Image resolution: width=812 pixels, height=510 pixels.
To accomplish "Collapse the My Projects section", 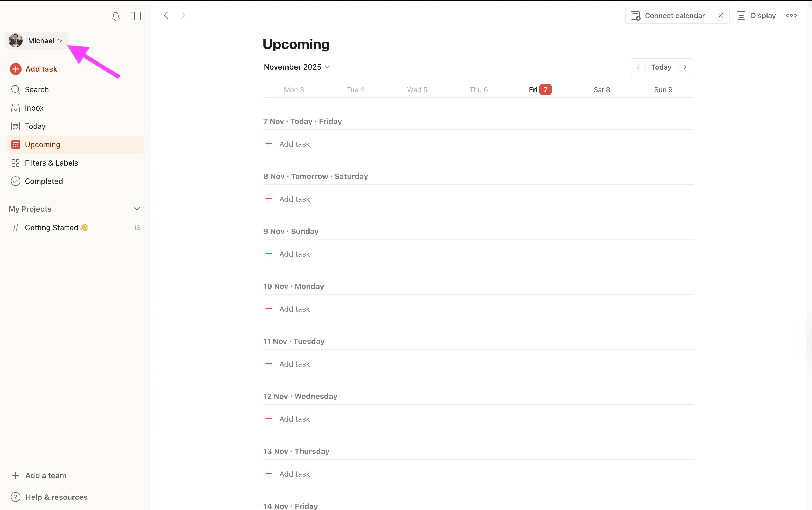I will tap(137, 208).
